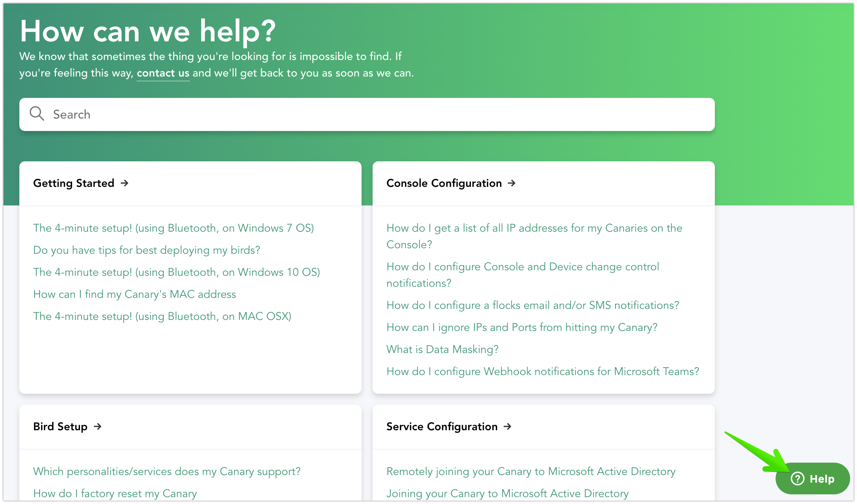Open the ignore IPs and Ports article
The height and width of the screenshot is (504, 857).
tap(522, 327)
